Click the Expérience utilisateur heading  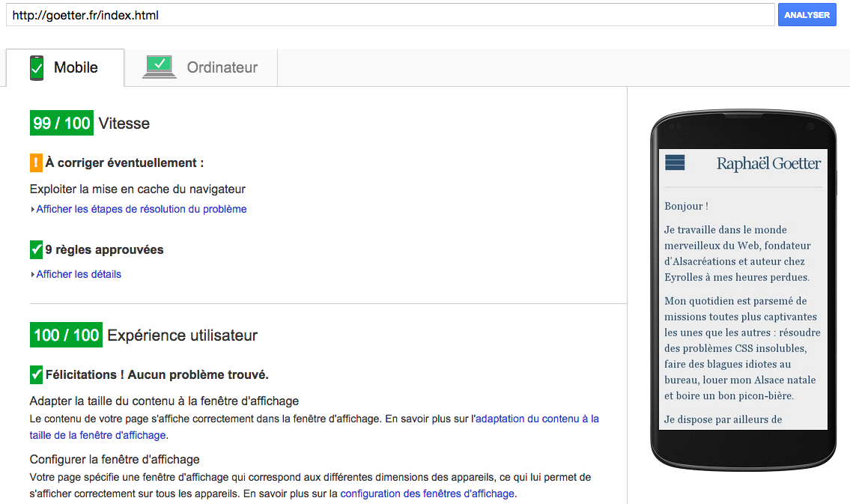click(x=182, y=336)
